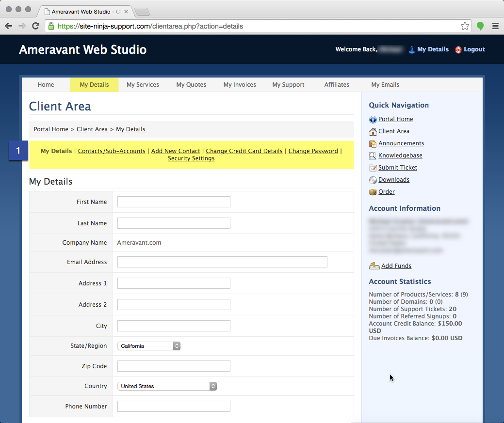This screenshot has height=423, width=504.
Task: Click the red Logout icon
Action: [458, 49]
